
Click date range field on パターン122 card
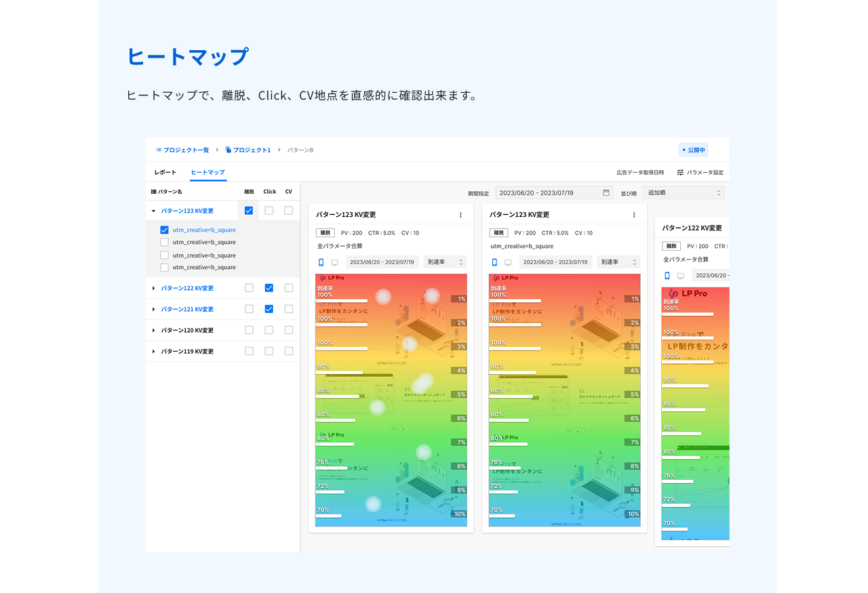pyautogui.click(x=711, y=276)
